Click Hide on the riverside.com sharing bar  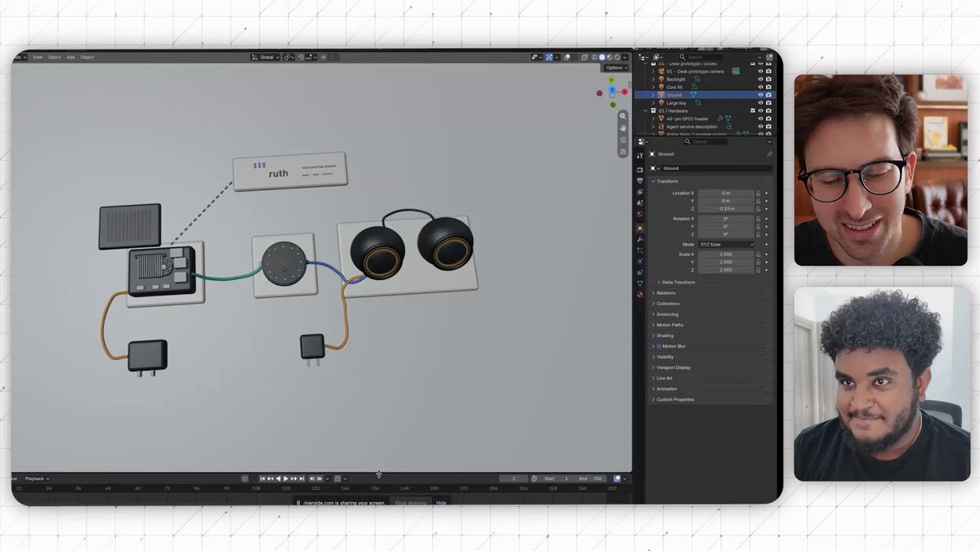pyautogui.click(x=441, y=503)
